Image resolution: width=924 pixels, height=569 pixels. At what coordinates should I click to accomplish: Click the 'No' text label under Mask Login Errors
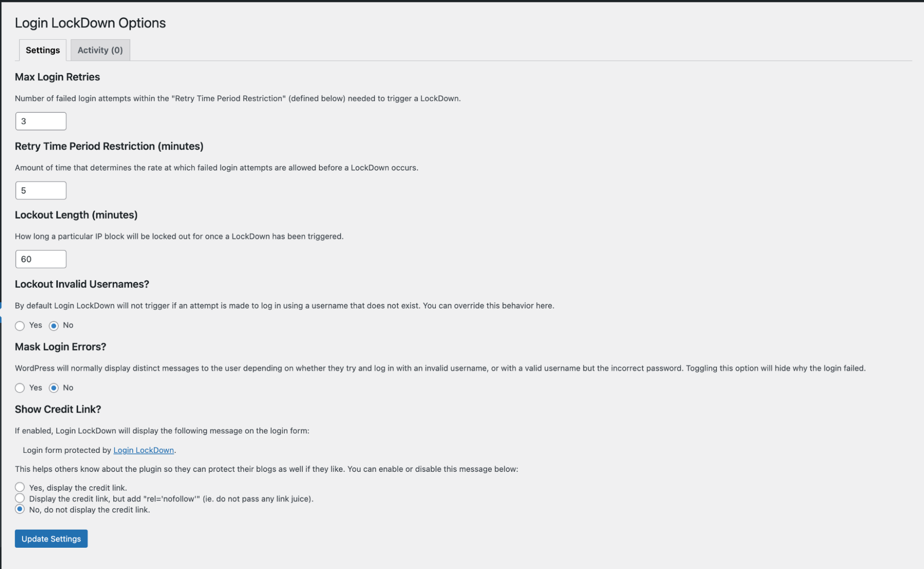coord(68,388)
